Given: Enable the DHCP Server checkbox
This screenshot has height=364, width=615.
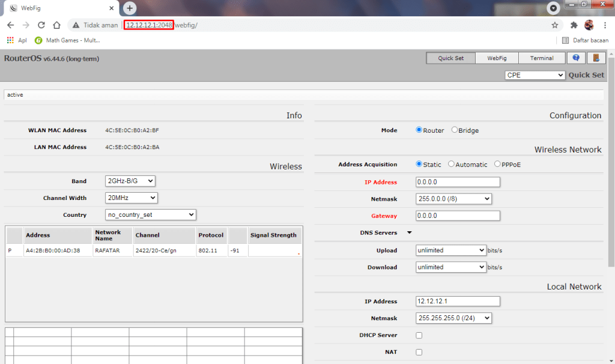Looking at the screenshot, I should (x=419, y=335).
